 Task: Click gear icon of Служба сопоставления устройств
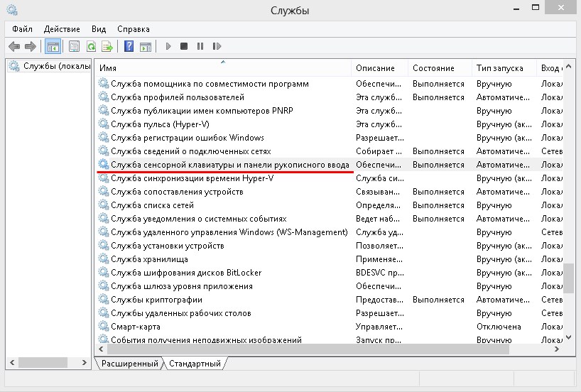[x=104, y=191]
